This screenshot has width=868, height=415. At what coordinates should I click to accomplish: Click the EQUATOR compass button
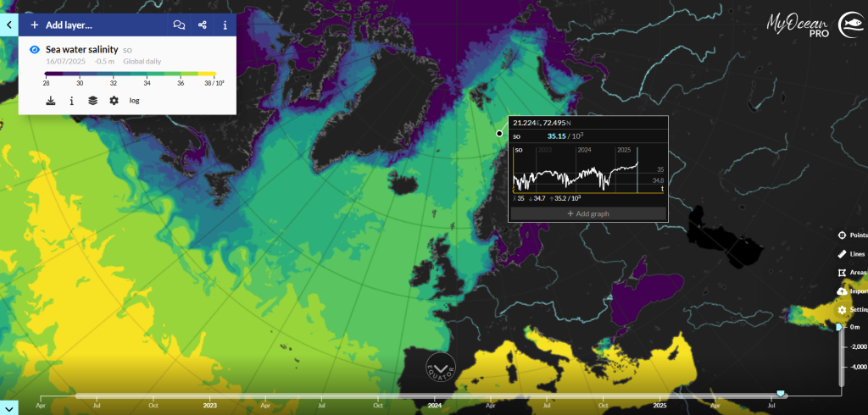coord(441,367)
